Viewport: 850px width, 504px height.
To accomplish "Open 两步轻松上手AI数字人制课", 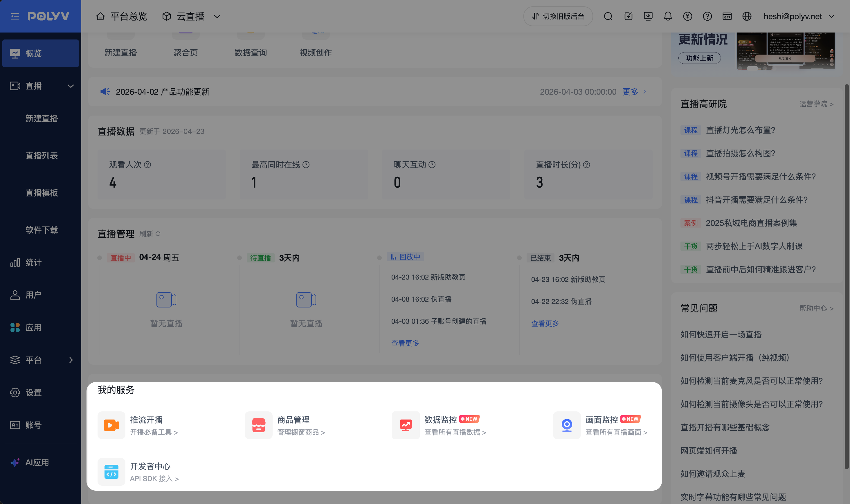I will 754,246.
